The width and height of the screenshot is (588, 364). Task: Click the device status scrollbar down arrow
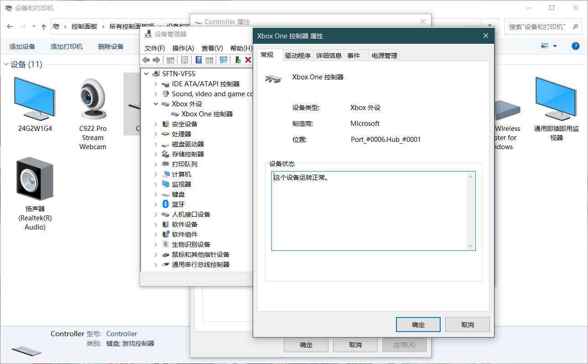pos(471,246)
